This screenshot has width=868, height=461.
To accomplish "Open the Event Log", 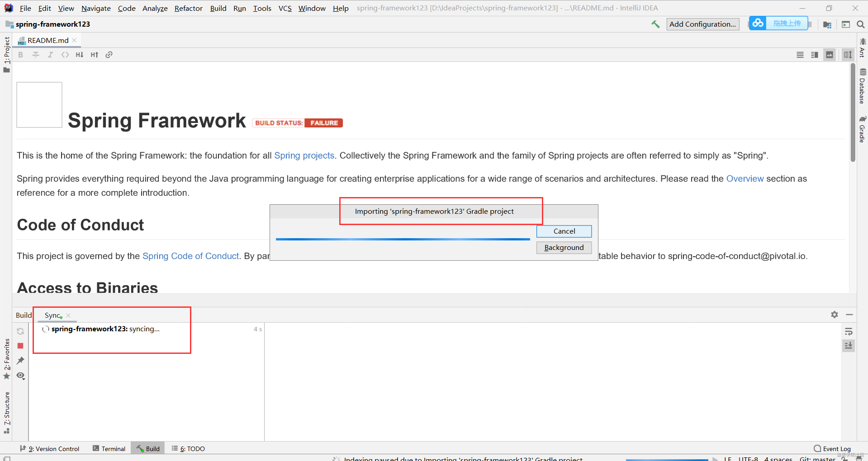I will point(832,448).
